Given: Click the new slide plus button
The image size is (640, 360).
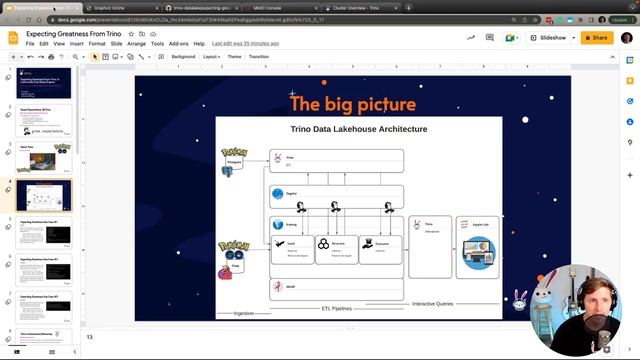Looking at the screenshot, I should (13, 57).
